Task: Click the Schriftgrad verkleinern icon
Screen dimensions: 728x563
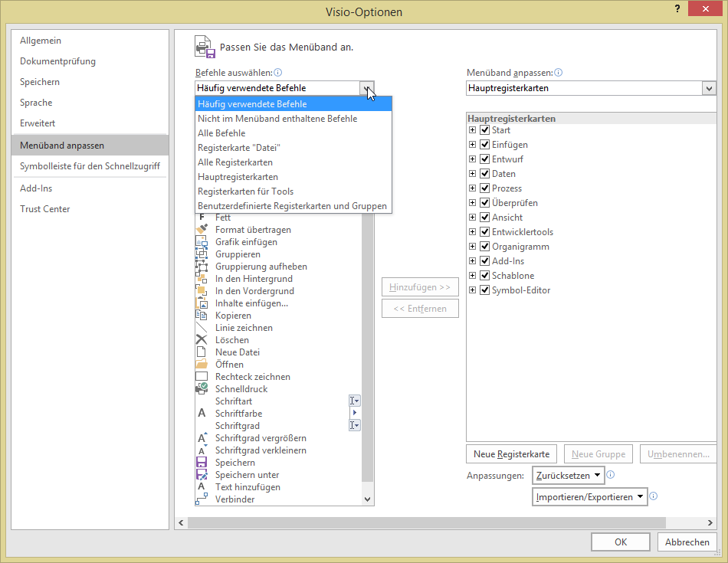Action: pos(202,450)
